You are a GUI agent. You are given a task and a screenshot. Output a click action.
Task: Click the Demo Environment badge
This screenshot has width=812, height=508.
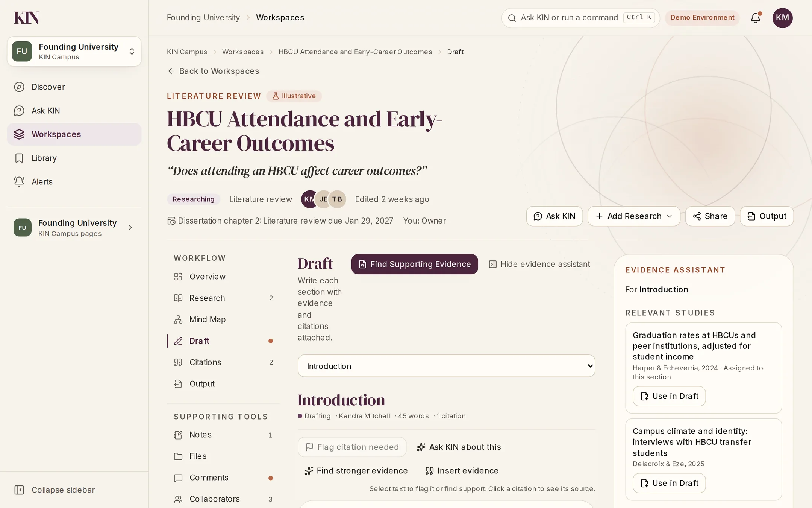(x=702, y=18)
